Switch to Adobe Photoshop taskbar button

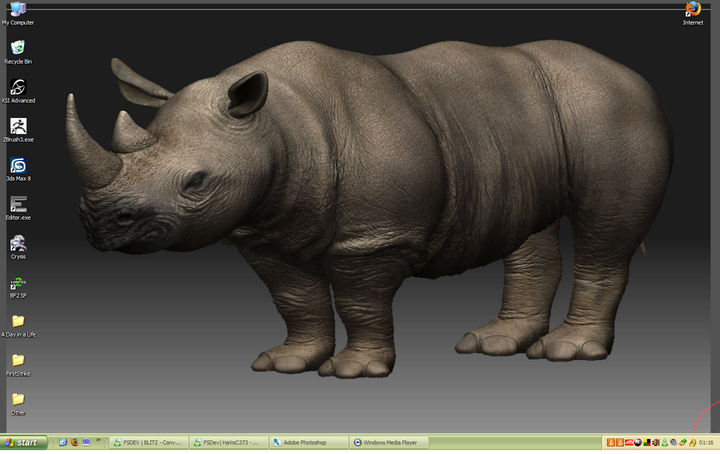coord(309,443)
